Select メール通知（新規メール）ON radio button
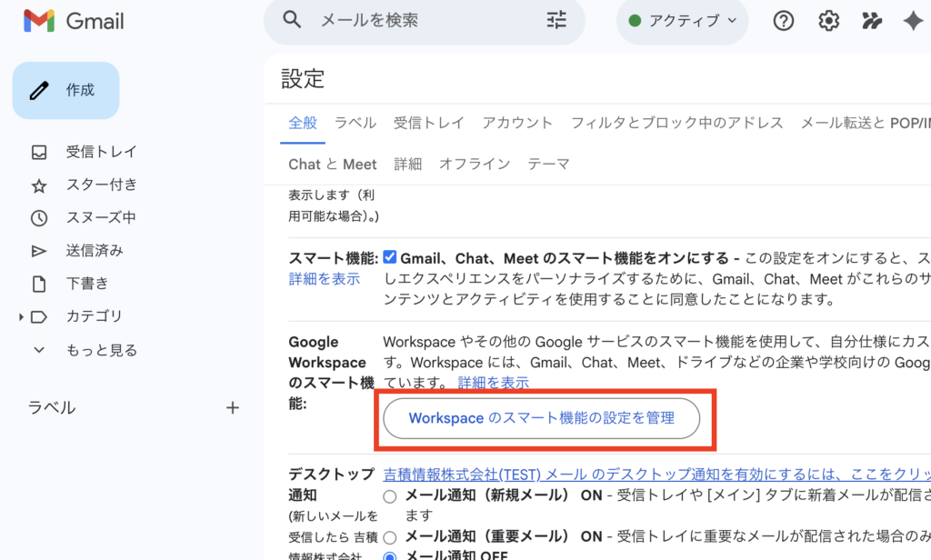Image resolution: width=931 pixels, height=560 pixels. (x=390, y=496)
